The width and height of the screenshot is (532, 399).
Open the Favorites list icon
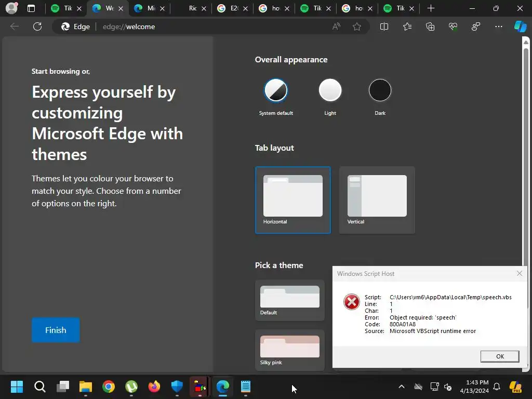[407, 26]
